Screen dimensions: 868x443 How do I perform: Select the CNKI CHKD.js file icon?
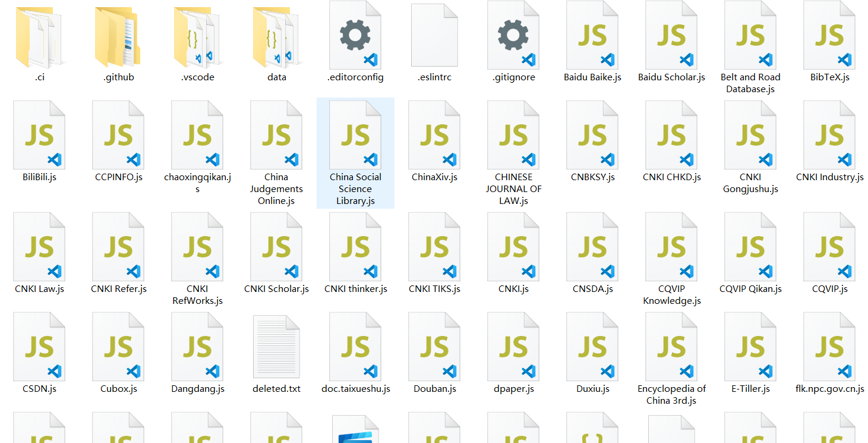click(671, 134)
